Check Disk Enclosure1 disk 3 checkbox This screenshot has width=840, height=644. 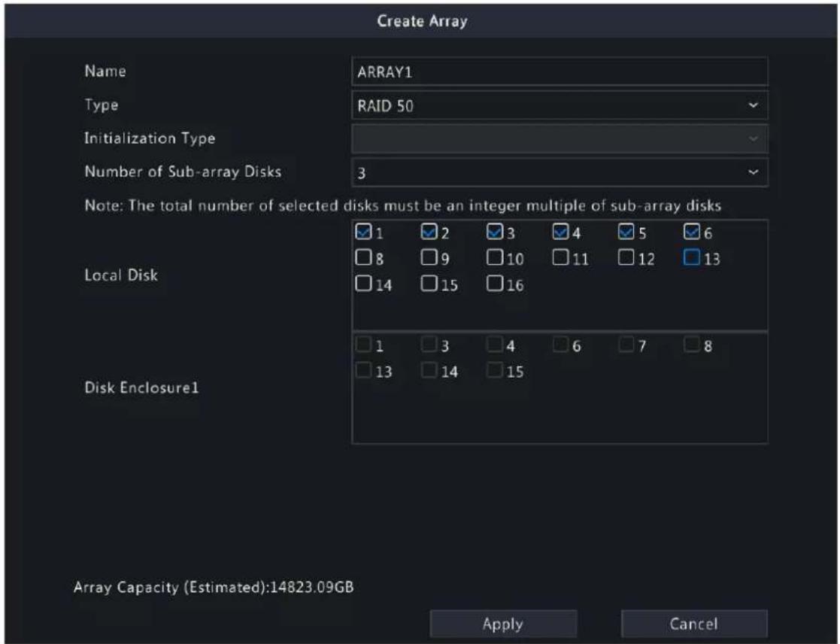[429, 344]
